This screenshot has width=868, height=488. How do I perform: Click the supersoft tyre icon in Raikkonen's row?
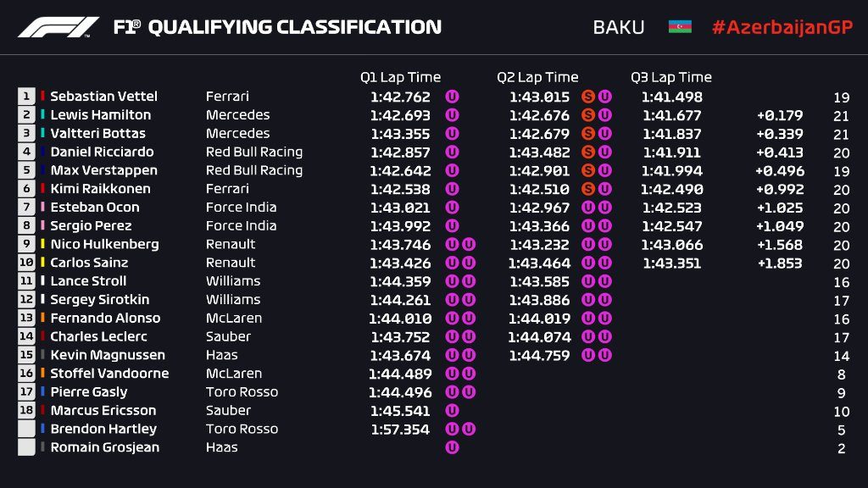(x=587, y=189)
